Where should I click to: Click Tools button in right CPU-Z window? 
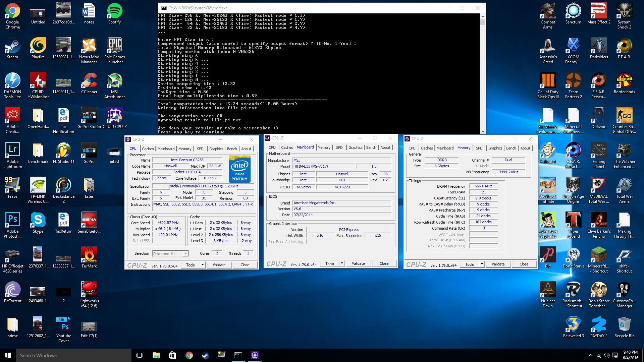[x=470, y=264]
